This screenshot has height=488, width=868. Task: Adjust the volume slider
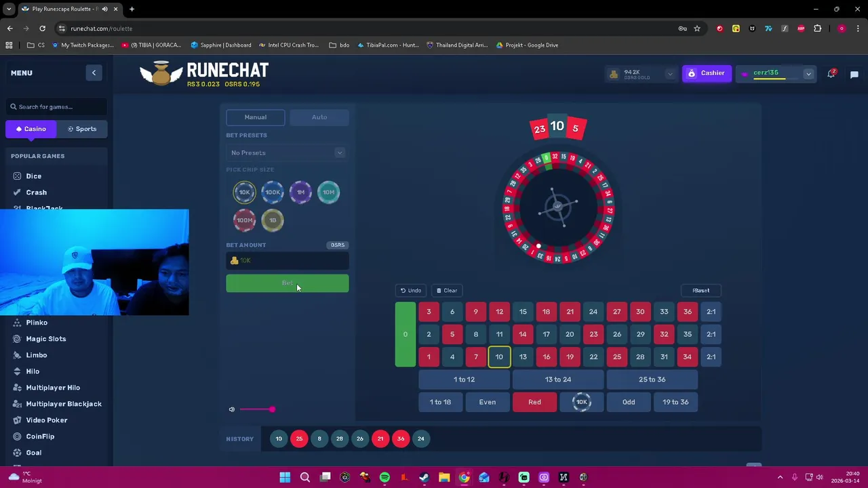tap(256, 409)
